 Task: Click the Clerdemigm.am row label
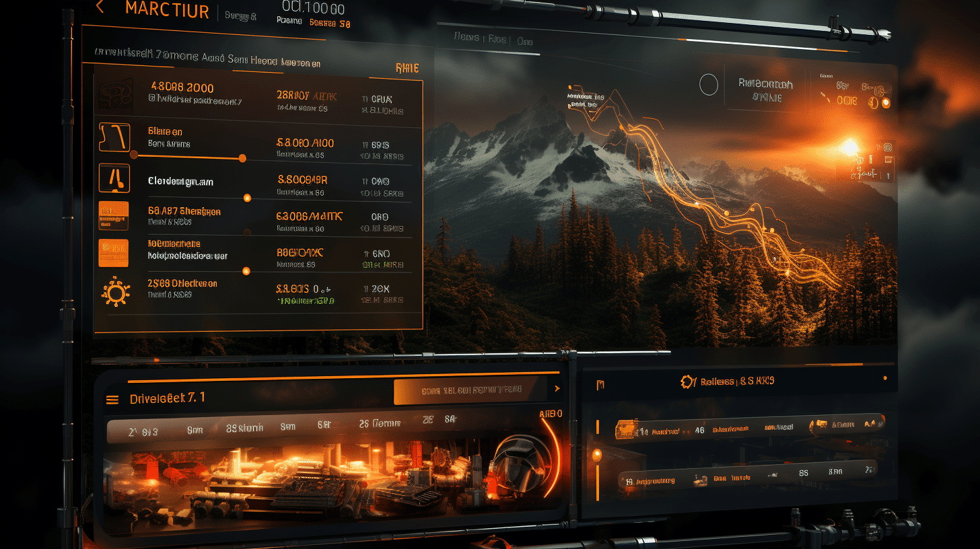coord(180,181)
